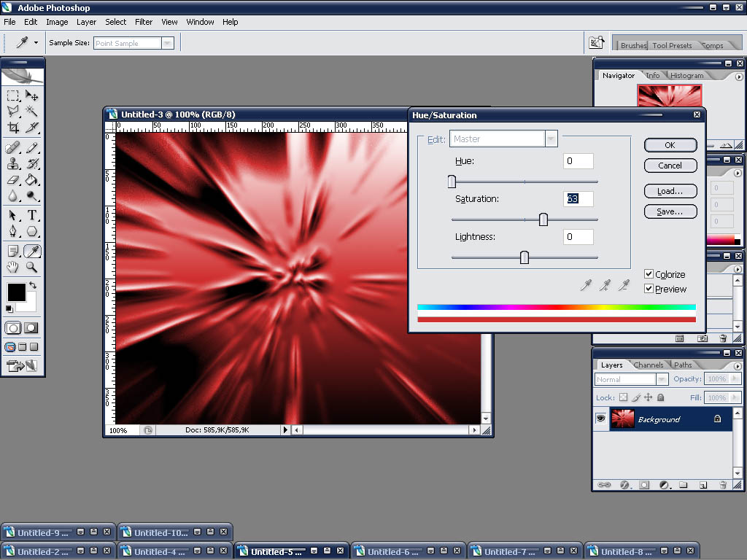Select the Magic Wand tool
The width and height of the screenshot is (747, 560).
(32, 111)
